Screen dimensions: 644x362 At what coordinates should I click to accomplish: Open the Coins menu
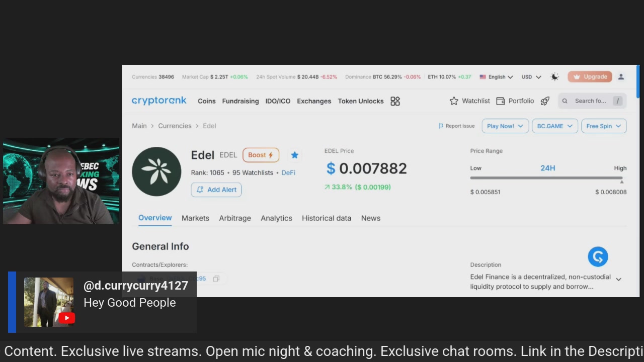pos(207,101)
